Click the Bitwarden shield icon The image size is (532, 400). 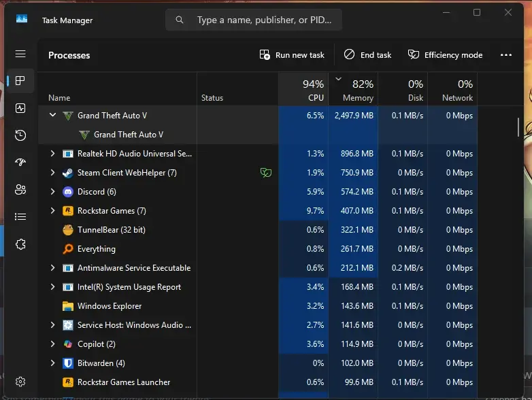click(68, 363)
